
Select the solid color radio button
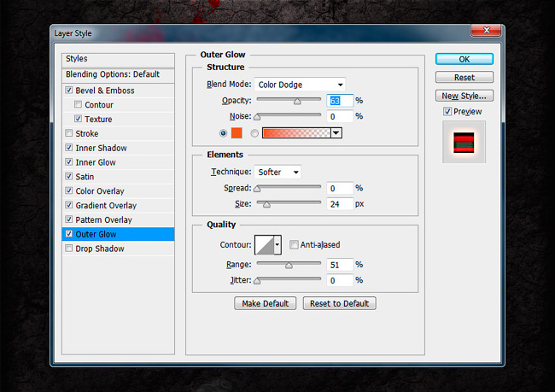[x=223, y=133]
